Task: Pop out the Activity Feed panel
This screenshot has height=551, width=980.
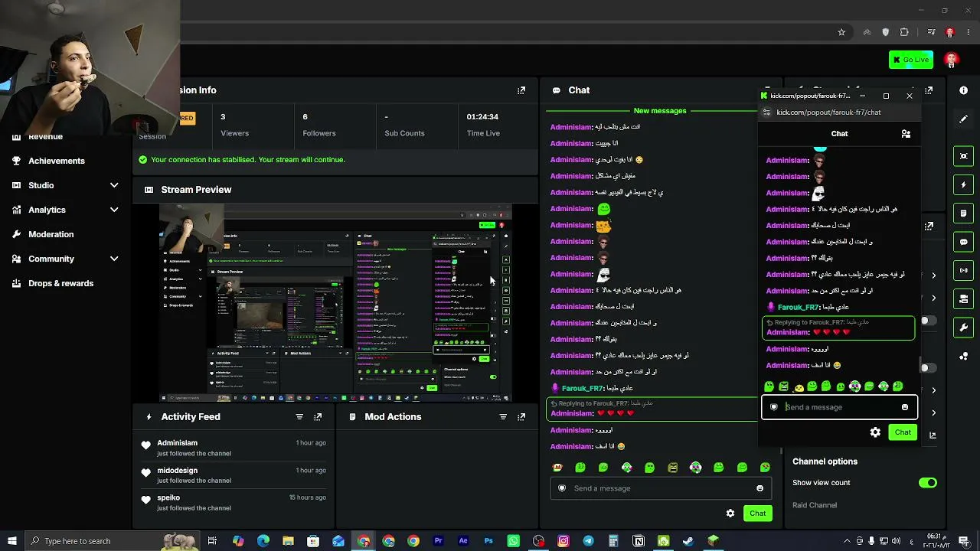Action: point(318,417)
